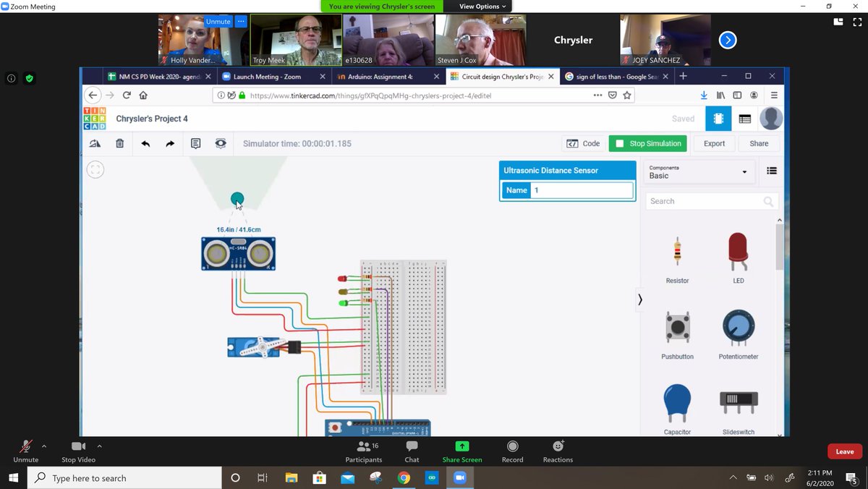Click the red LED on breadboard
This screenshot has width=868, height=489.
pos(343,278)
